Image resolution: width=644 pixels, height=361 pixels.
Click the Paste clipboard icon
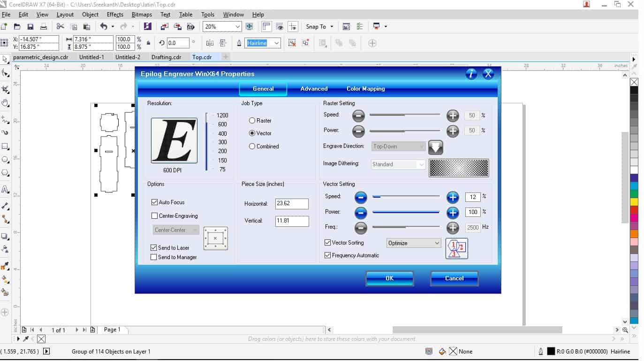pos(87,26)
